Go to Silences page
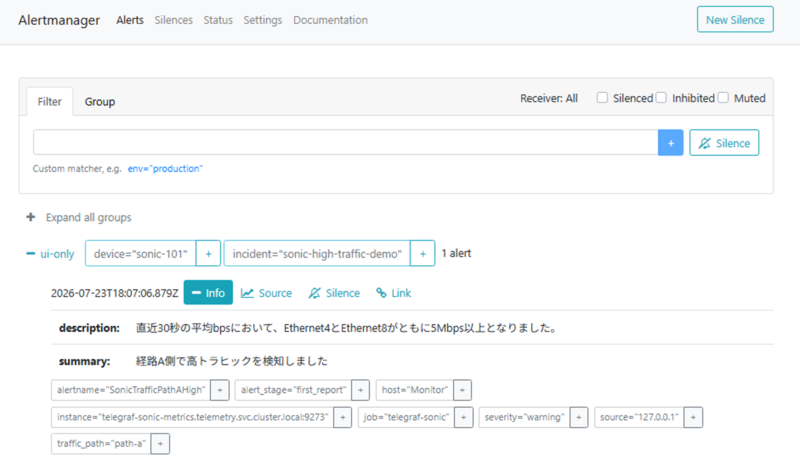This screenshot has width=800, height=468. [173, 20]
